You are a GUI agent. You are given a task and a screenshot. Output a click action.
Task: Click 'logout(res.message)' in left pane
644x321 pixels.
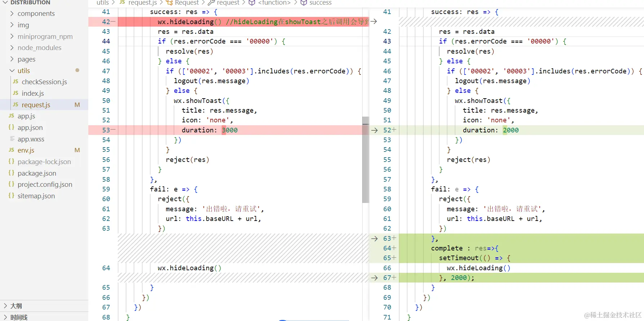[x=211, y=81]
